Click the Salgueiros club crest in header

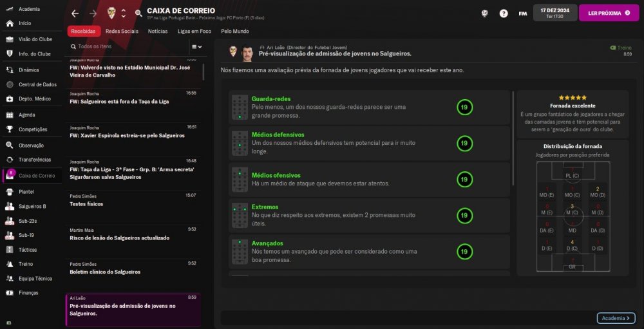point(111,13)
